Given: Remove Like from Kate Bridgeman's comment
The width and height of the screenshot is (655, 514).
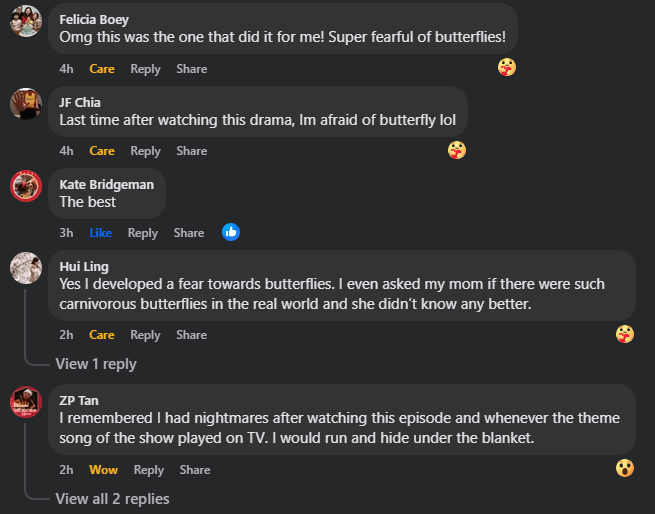Looking at the screenshot, I should click(100, 233).
